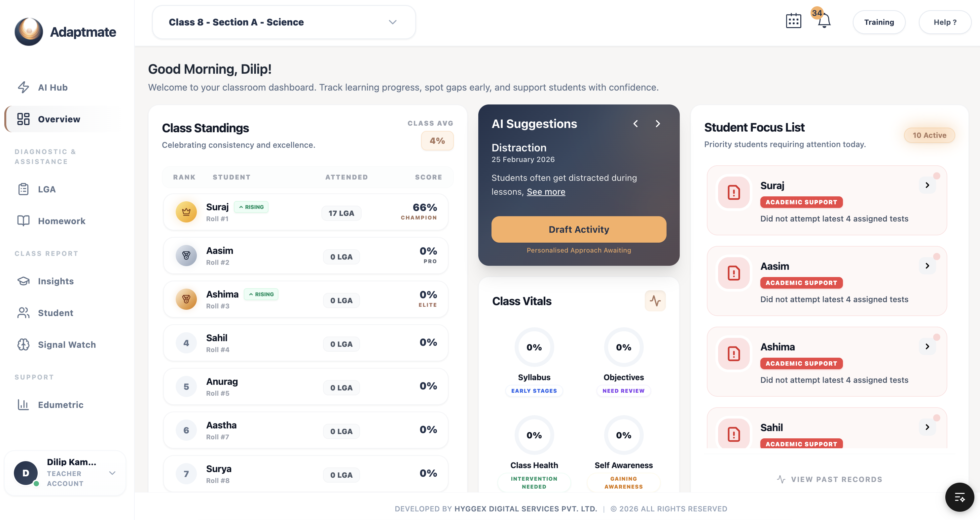Viewport: 980px width, 520px height.
Task: Open the floating AI list button
Action: [959, 497]
